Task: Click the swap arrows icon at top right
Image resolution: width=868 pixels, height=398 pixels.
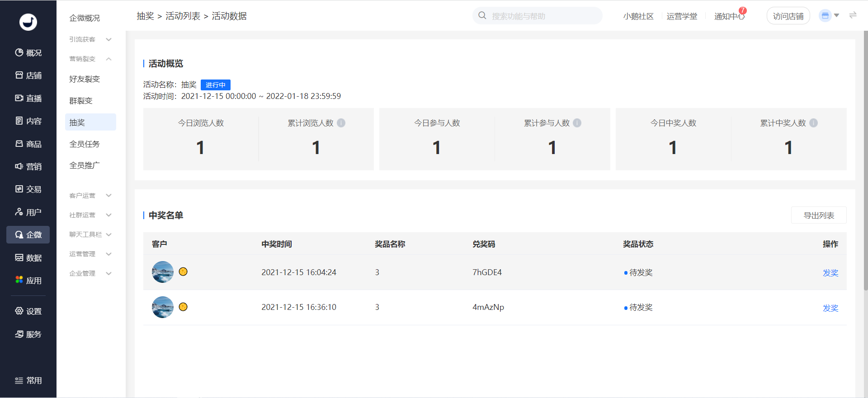Action: point(853,15)
